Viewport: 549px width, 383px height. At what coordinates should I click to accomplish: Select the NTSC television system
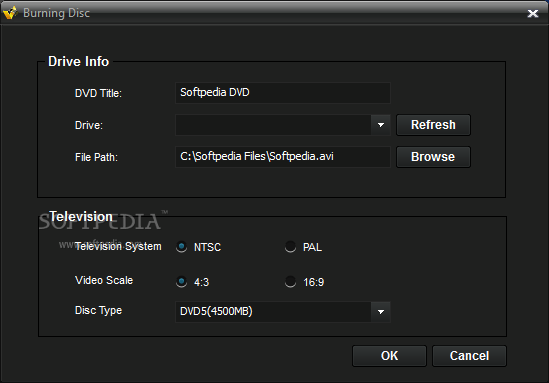(x=181, y=247)
